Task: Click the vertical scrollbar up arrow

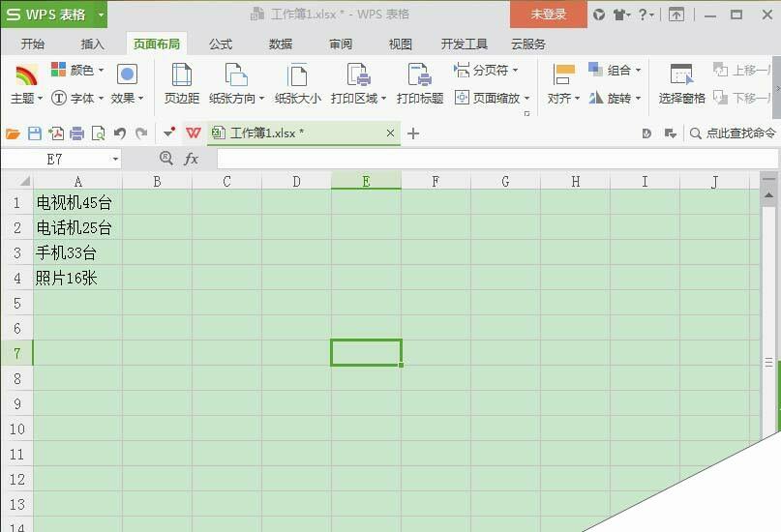Action: pyautogui.click(x=769, y=195)
